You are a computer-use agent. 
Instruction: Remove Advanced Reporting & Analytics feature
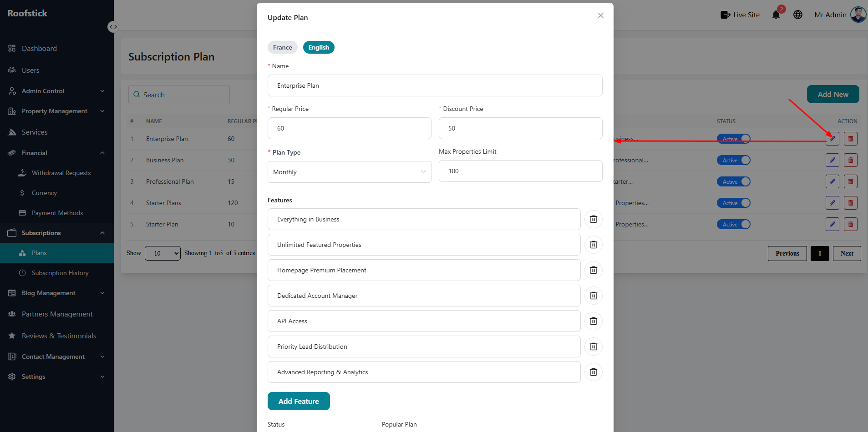(594, 372)
